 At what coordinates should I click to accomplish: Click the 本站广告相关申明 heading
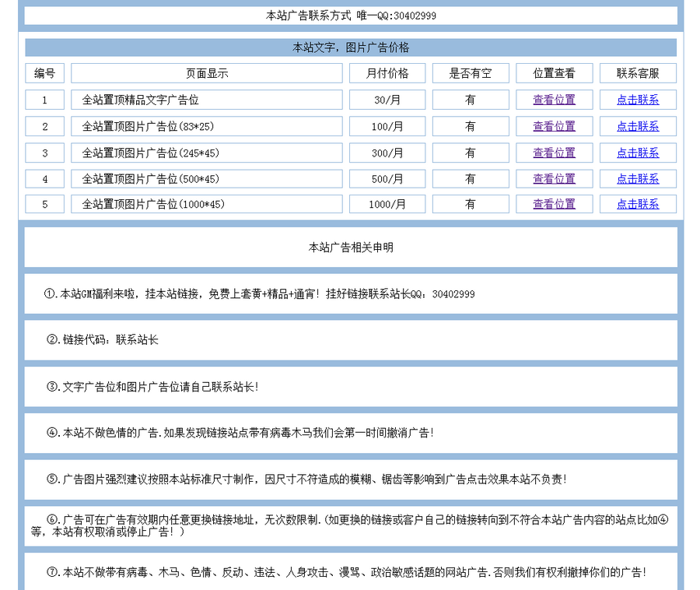351,247
